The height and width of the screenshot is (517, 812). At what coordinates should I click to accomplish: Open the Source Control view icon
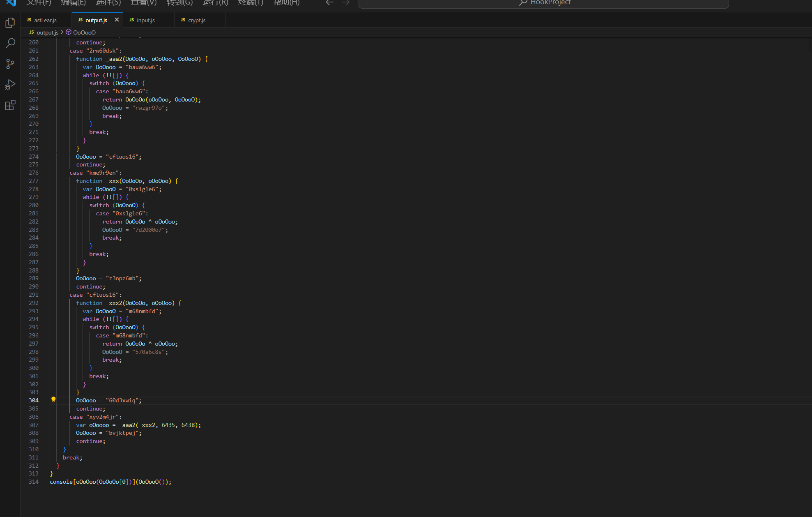click(10, 64)
